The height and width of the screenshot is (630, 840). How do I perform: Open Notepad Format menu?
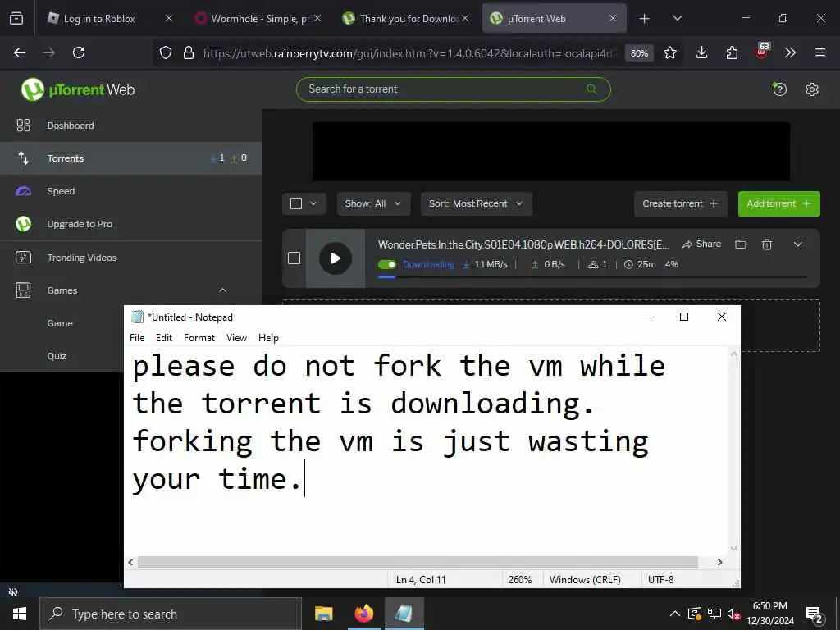pos(199,337)
